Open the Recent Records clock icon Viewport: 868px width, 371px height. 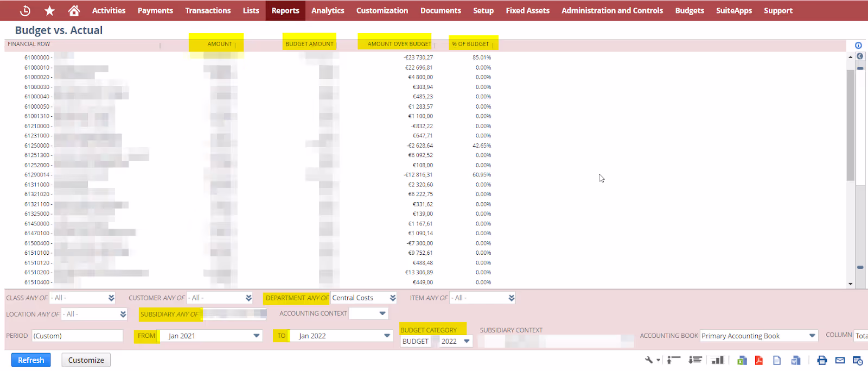tap(25, 10)
